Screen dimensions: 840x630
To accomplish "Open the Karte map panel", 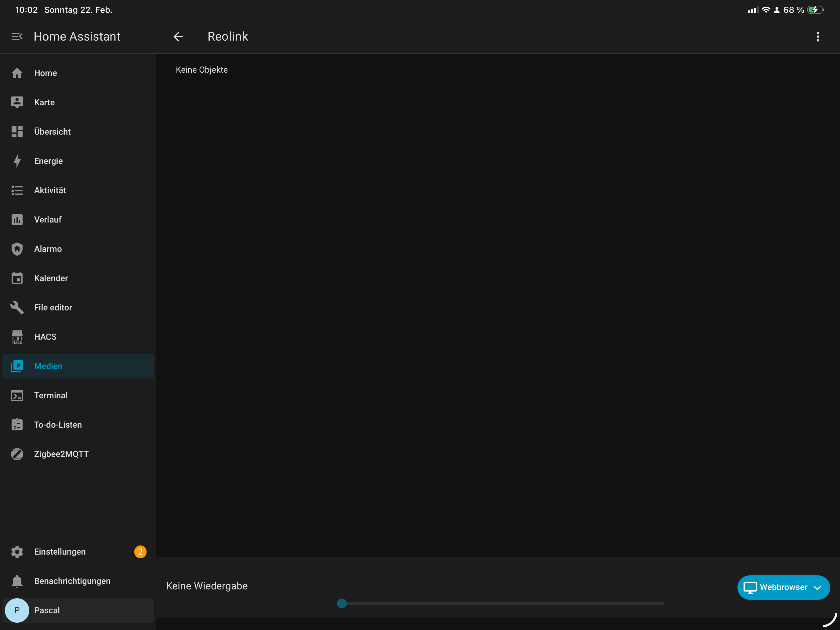I will click(x=78, y=103).
